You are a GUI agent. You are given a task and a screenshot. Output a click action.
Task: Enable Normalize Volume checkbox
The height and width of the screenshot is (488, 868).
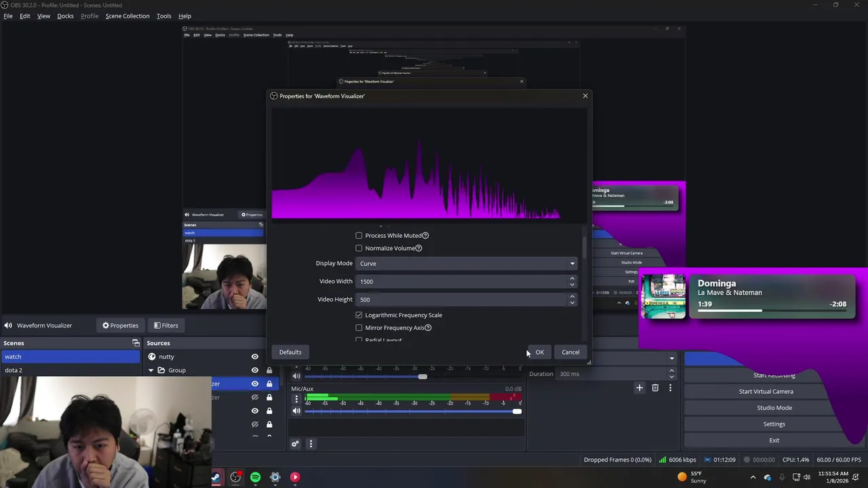click(x=359, y=248)
